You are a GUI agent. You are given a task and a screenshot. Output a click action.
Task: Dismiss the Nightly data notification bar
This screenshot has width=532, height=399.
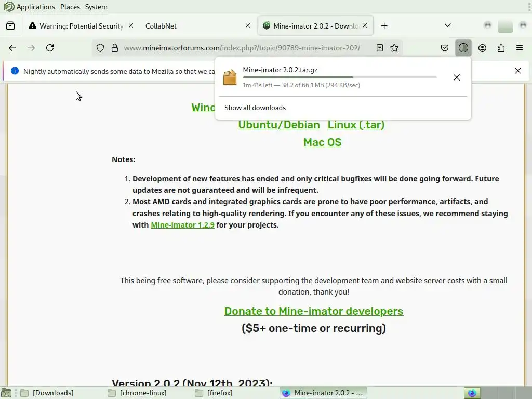pos(518,71)
